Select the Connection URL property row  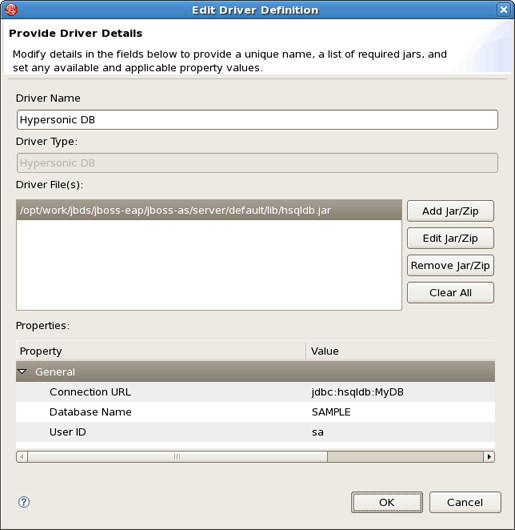(255, 392)
